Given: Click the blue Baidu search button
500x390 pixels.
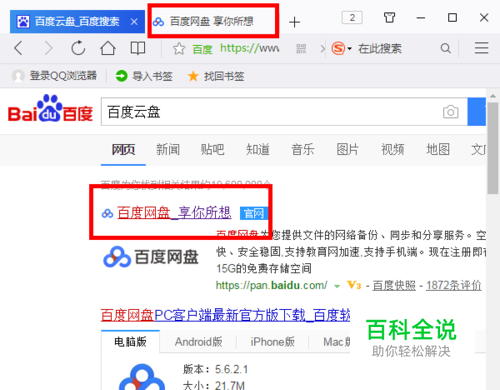Looking at the screenshot, I should click(x=477, y=112).
